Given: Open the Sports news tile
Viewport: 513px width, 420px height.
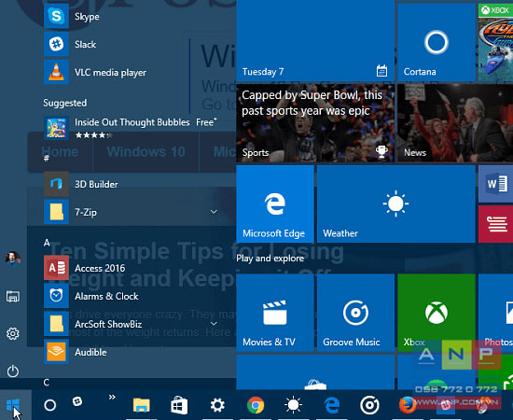Looking at the screenshot, I should [315, 123].
